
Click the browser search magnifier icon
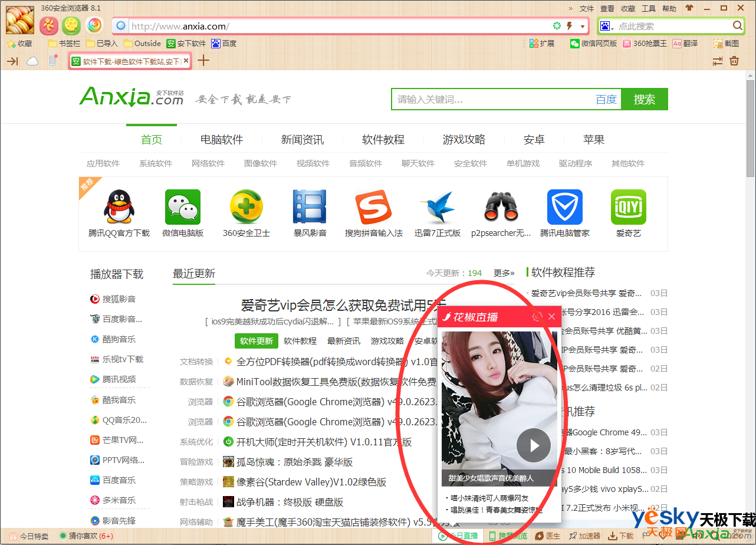click(737, 25)
